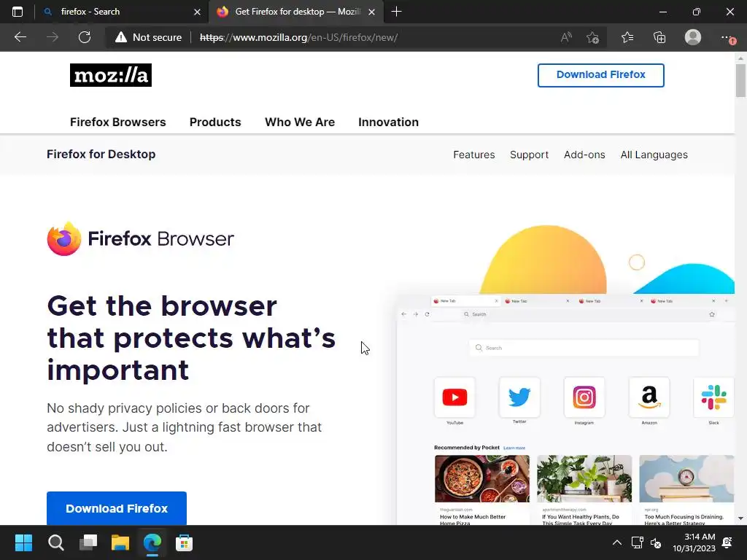Click the Twitter tile in the preview image
The height and width of the screenshot is (560, 747).
519,397
